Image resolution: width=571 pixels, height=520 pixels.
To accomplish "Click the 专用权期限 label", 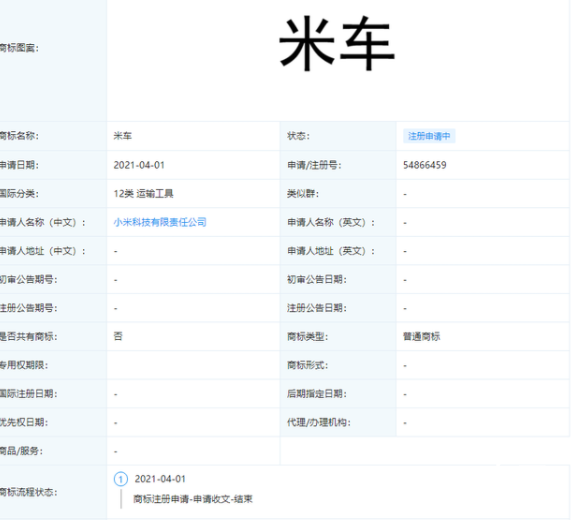I will tap(24, 365).
